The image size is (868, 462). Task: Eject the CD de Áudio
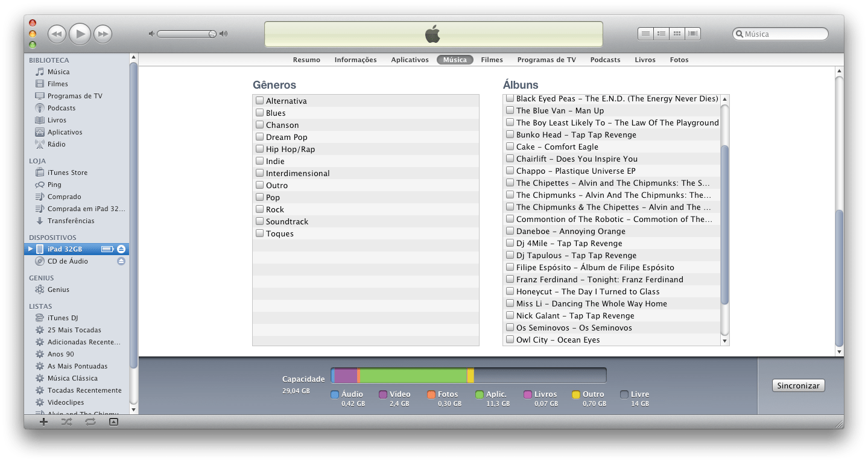click(121, 261)
